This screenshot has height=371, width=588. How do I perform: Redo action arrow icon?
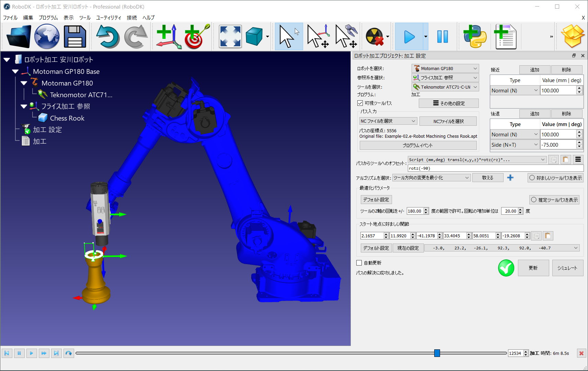[136, 36]
